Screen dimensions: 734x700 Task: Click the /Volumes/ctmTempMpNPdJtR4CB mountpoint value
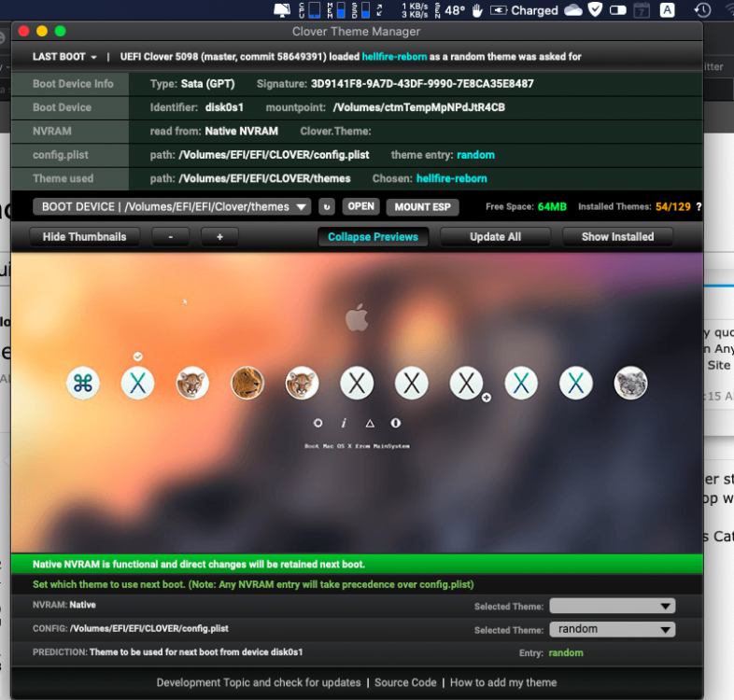click(419, 107)
